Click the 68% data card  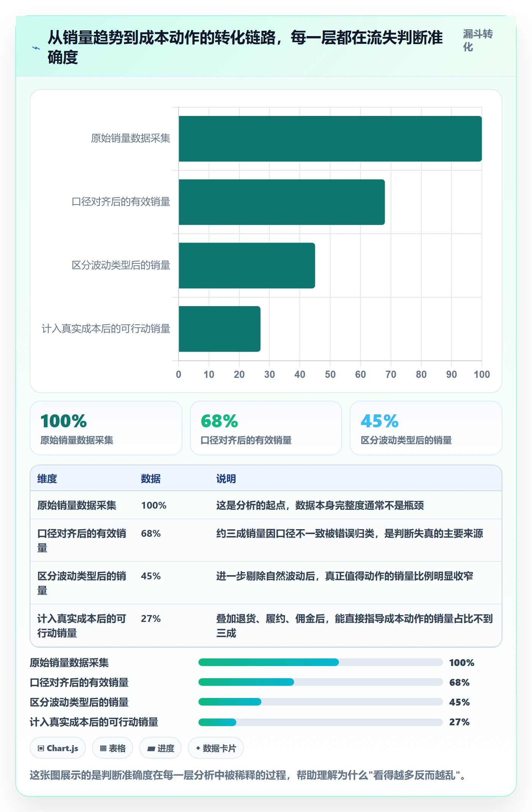click(266, 428)
